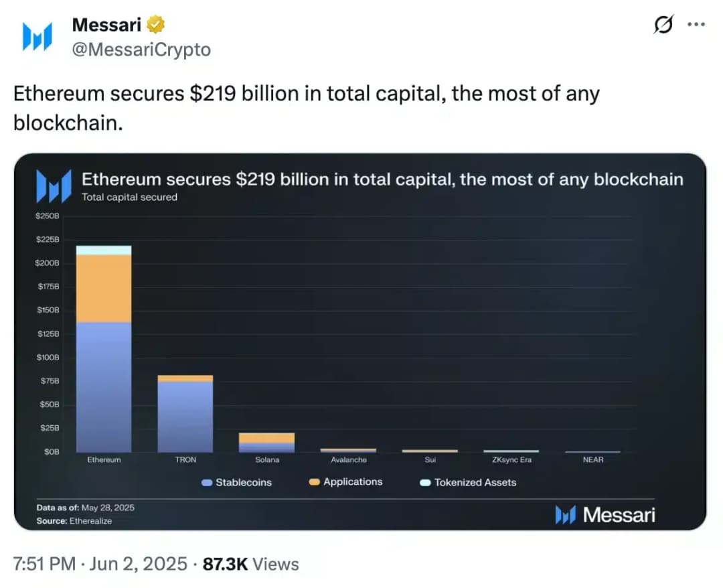Click the Solana bar

[266, 442]
